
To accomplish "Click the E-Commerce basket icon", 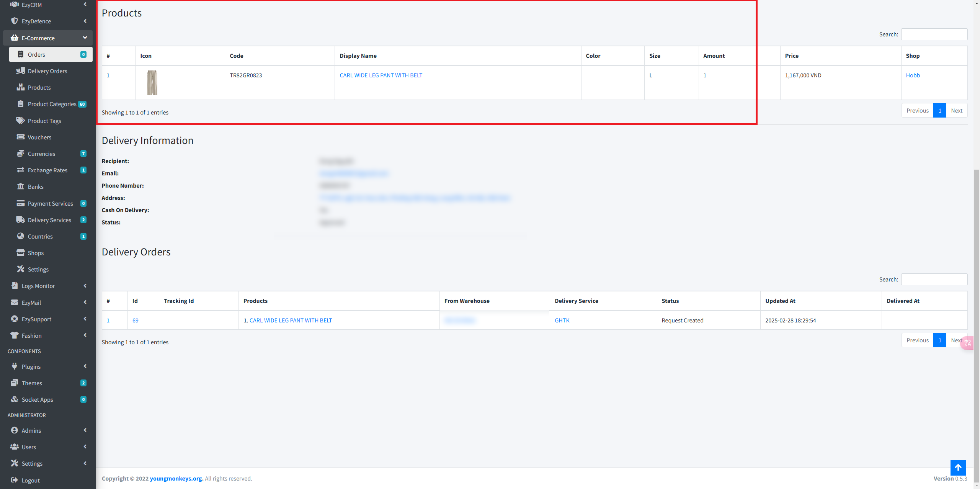I will coord(15,38).
